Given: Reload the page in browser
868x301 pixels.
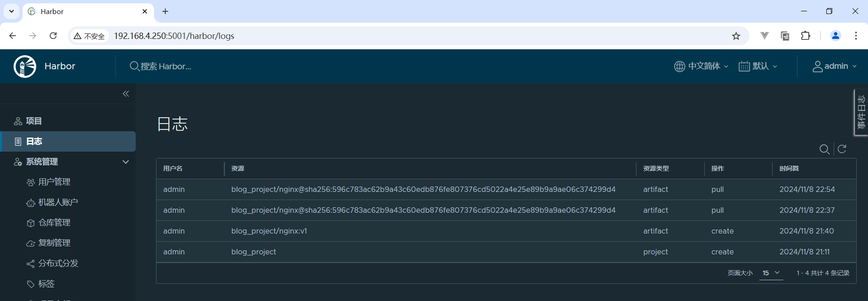Looking at the screenshot, I should [53, 36].
